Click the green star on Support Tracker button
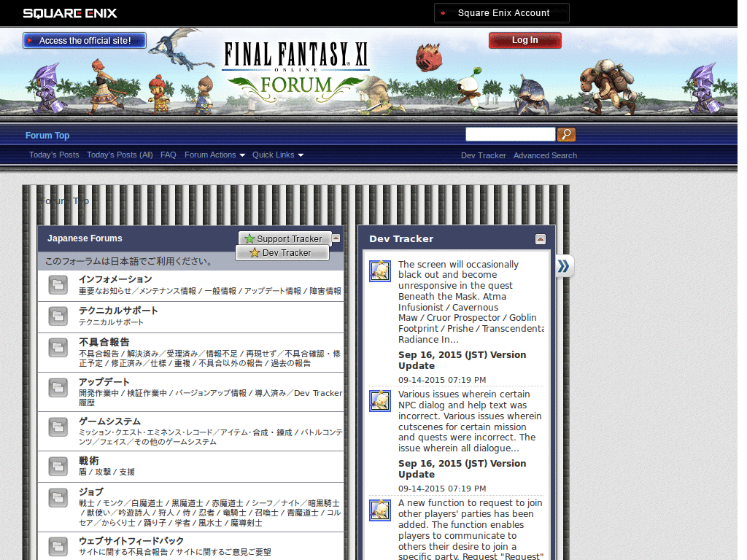The height and width of the screenshot is (560, 747). click(x=249, y=238)
